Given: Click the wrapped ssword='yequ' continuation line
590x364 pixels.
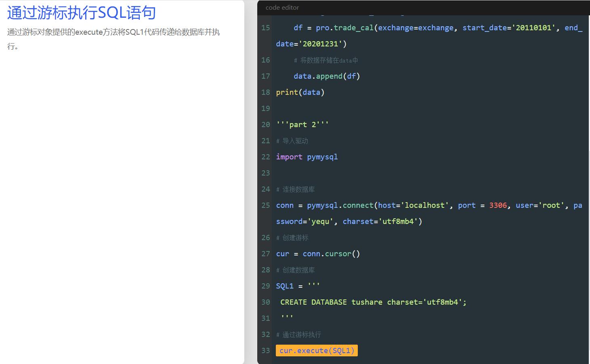Looking at the screenshot, I should tap(349, 222).
